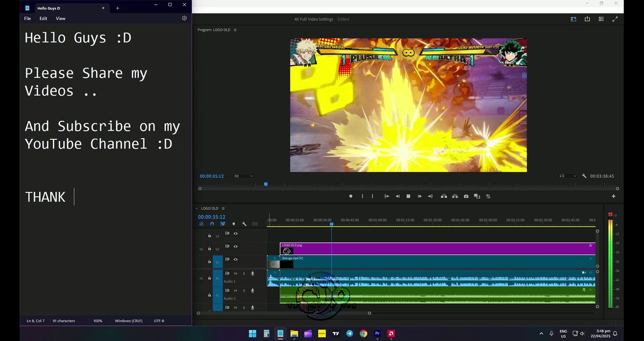The image size is (644, 341).
Task: Step forward one frame in Program monitor
Action: click(420, 196)
